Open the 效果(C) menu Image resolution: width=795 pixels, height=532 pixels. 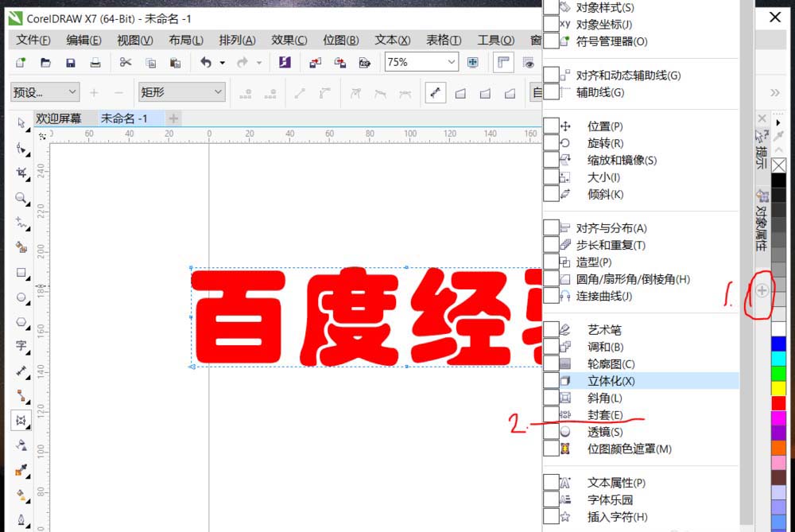click(289, 40)
